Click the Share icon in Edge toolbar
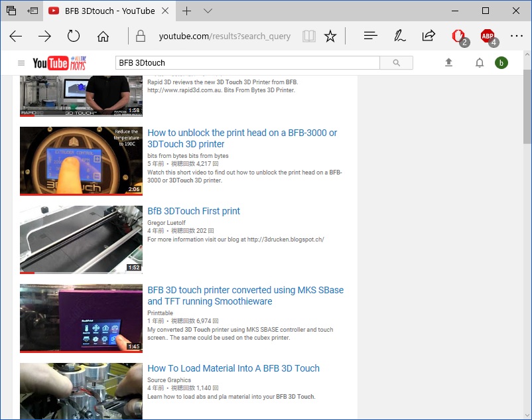Screen dimensions: 532x420 [x=429, y=36]
